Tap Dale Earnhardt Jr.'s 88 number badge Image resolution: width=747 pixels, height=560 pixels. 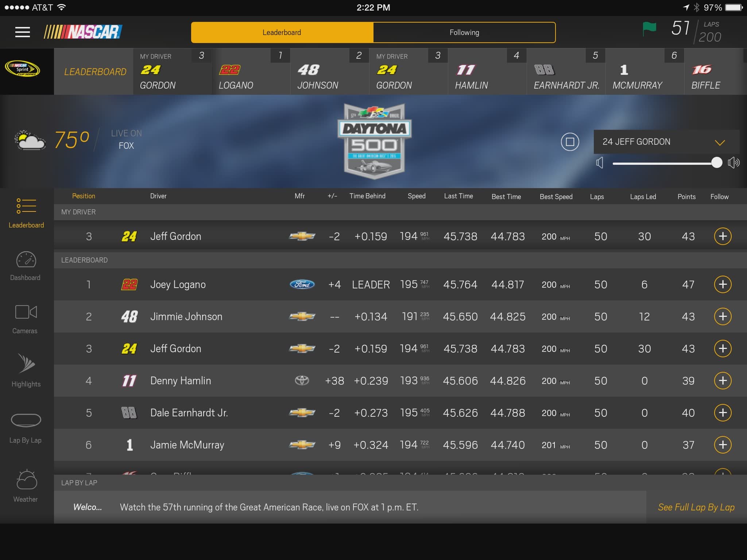[x=129, y=413]
